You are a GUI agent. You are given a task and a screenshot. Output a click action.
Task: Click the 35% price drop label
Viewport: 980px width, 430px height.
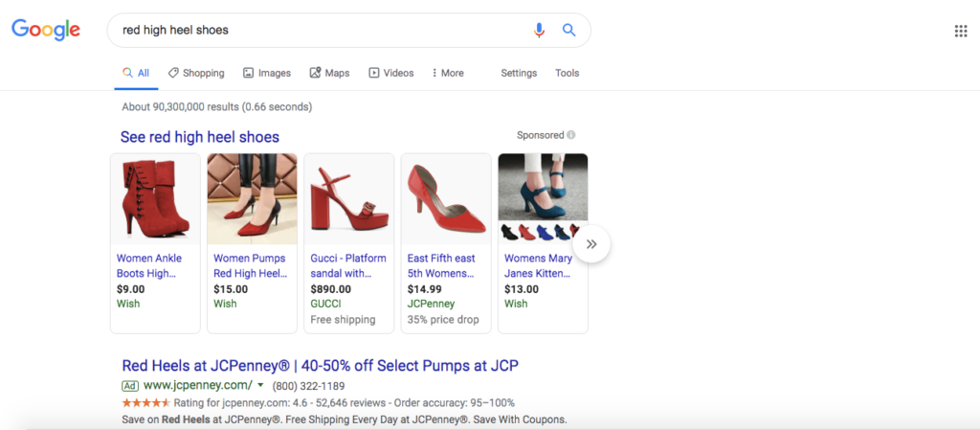click(x=443, y=319)
